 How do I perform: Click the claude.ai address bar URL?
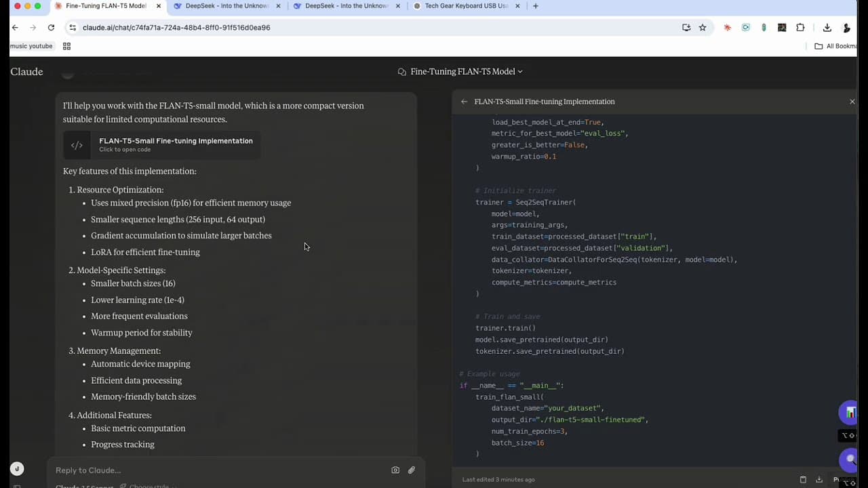(176, 28)
